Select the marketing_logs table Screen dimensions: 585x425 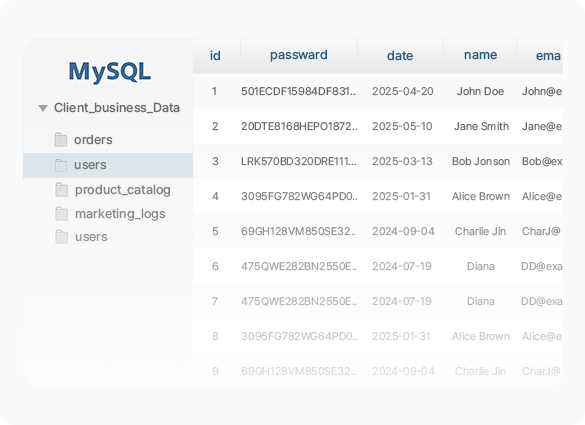tap(120, 214)
